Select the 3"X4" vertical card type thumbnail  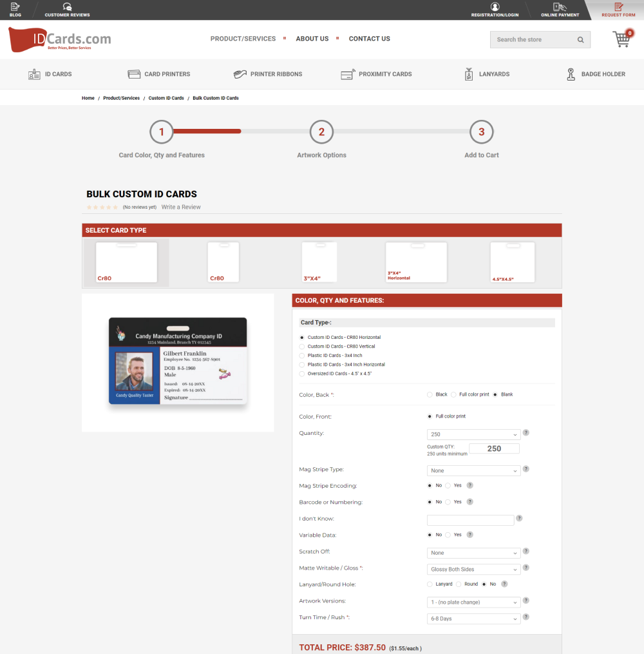click(319, 262)
